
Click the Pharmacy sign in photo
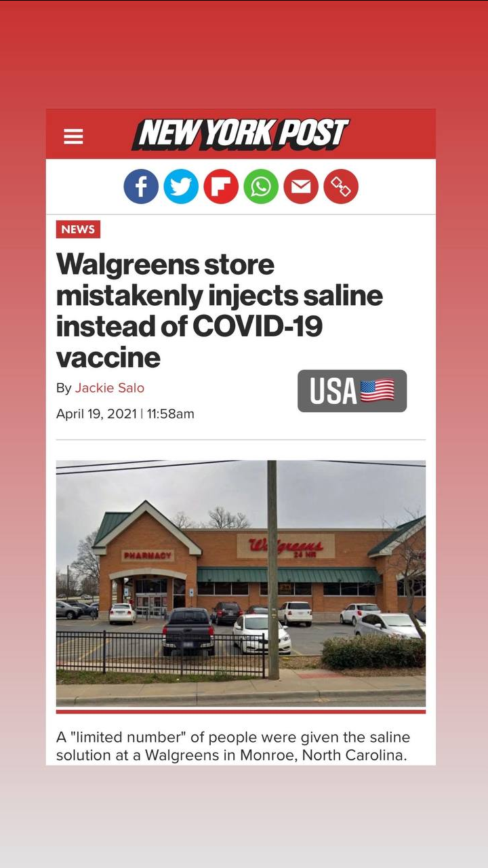(x=148, y=555)
